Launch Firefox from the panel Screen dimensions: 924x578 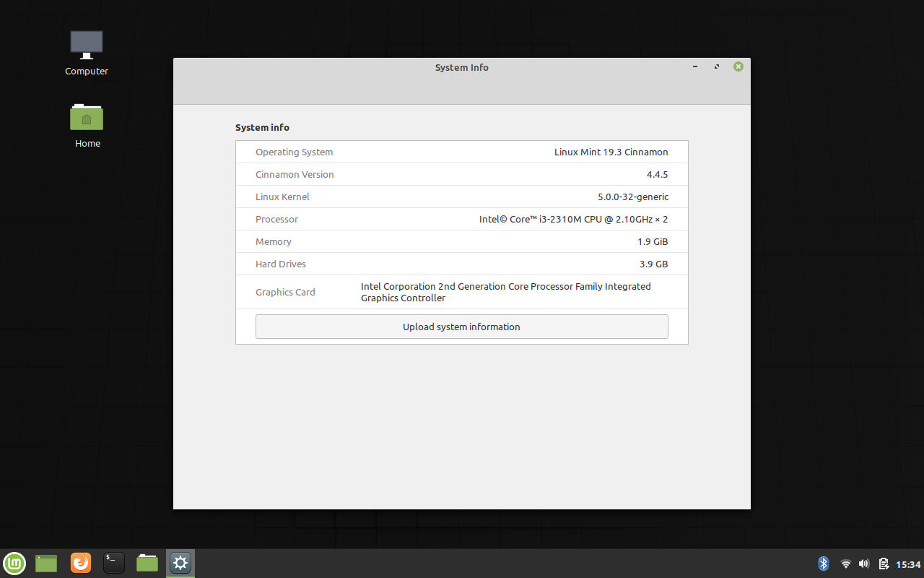coord(81,563)
